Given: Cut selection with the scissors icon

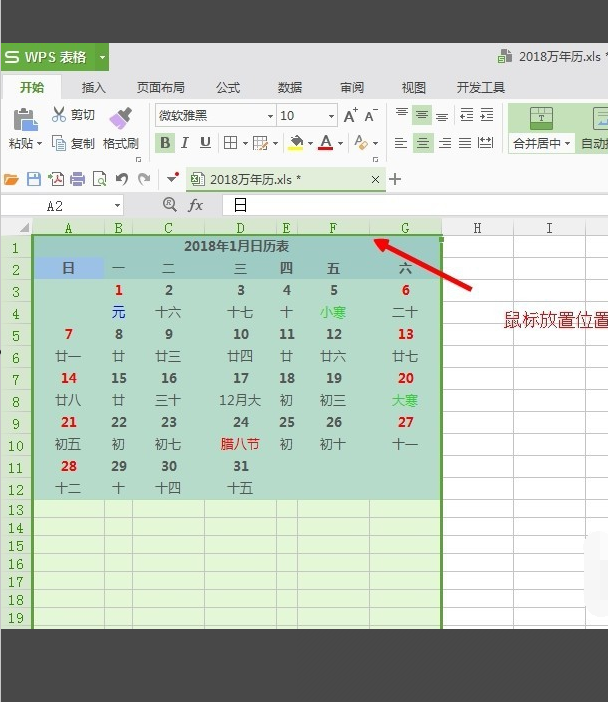Looking at the screenshot, I should point(59,115).
